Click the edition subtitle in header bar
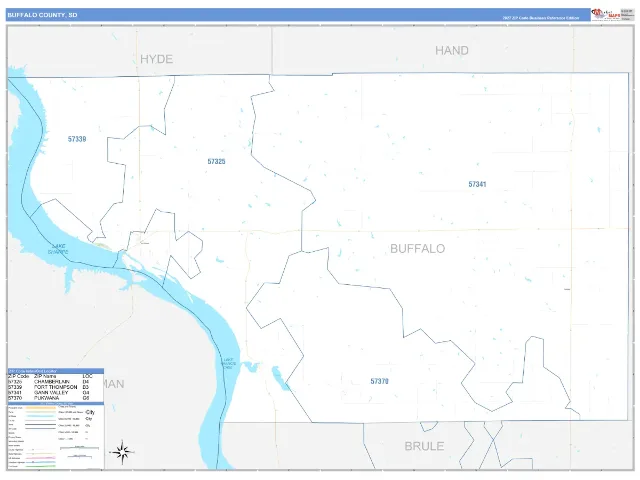The image size is (640, 480). click(x=541, y=18)
